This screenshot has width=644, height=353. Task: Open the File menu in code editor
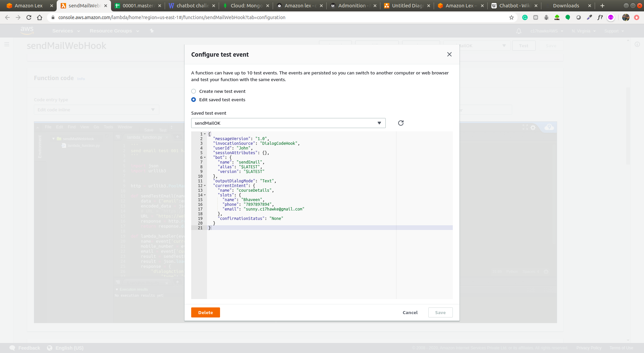[x=48, y=127]
